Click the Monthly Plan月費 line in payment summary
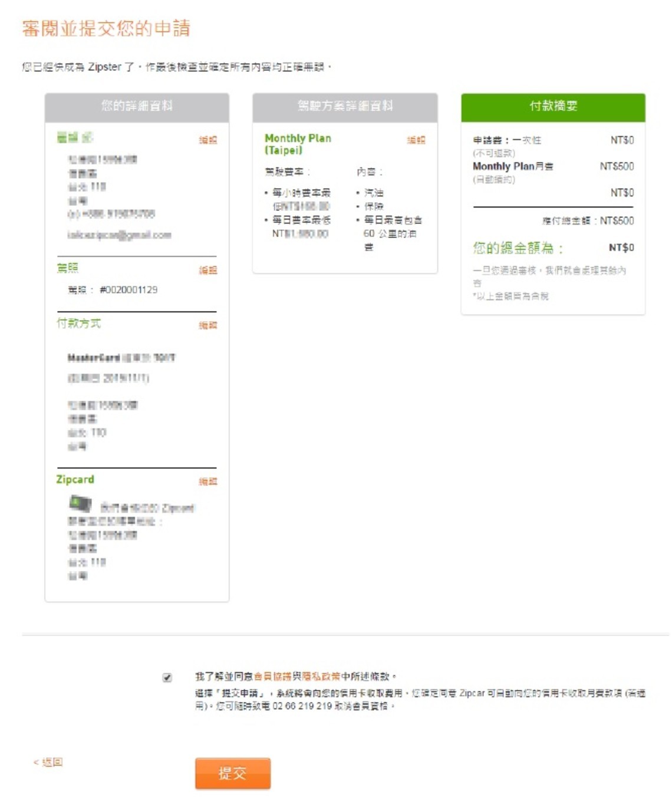672x801 pixels. pos(513,166)
